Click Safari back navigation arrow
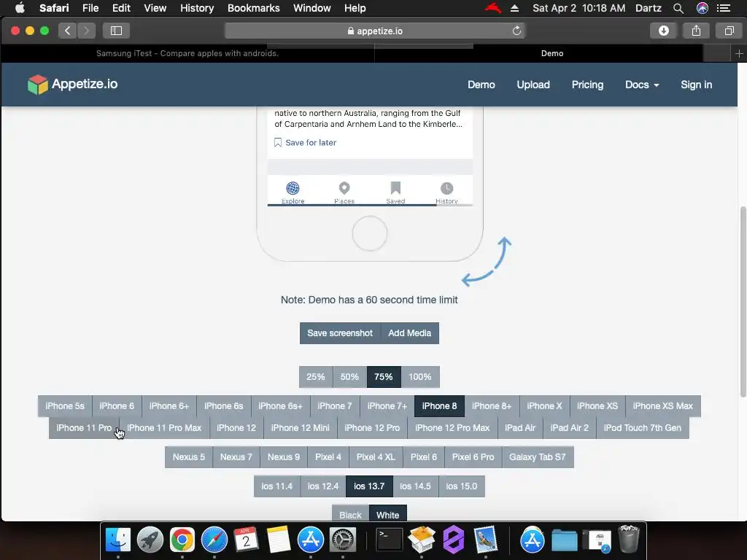This screenshot has width=747, height=560. click(x=68, y=31)
